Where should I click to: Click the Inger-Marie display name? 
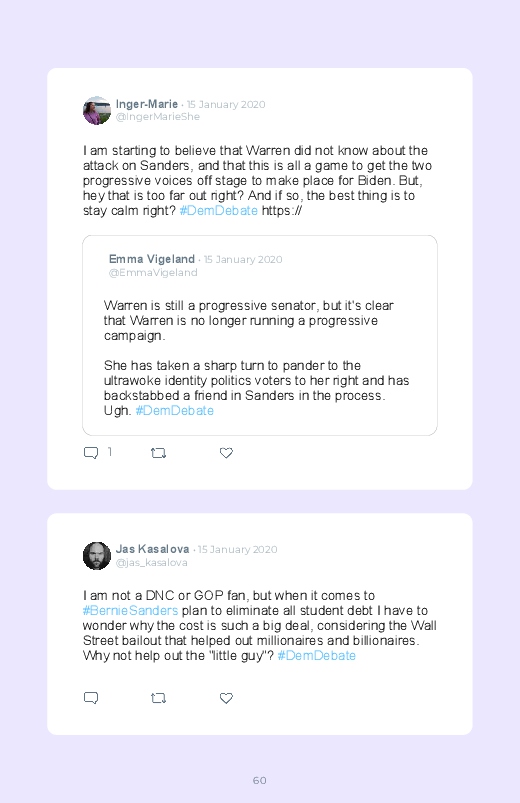tap(147, 104)
